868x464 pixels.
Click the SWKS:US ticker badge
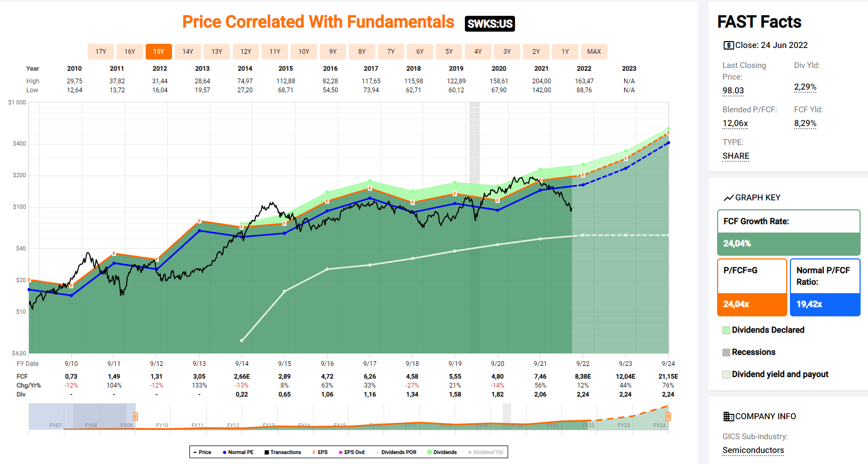[x=490, y=24]
